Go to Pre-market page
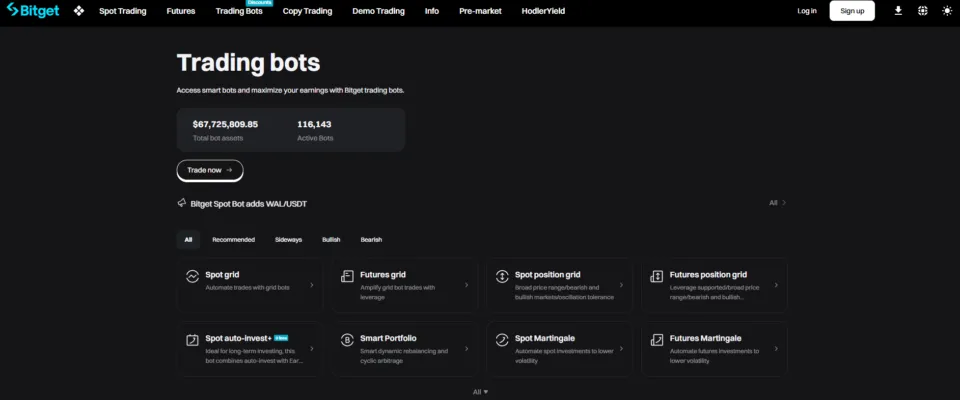The image size is (960, 400). [x=480, y=11]
